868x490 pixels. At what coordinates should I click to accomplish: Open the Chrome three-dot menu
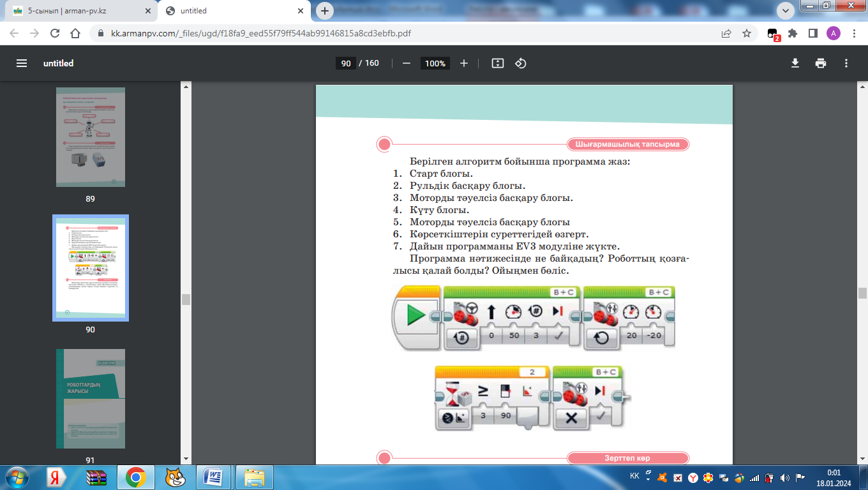853,33
